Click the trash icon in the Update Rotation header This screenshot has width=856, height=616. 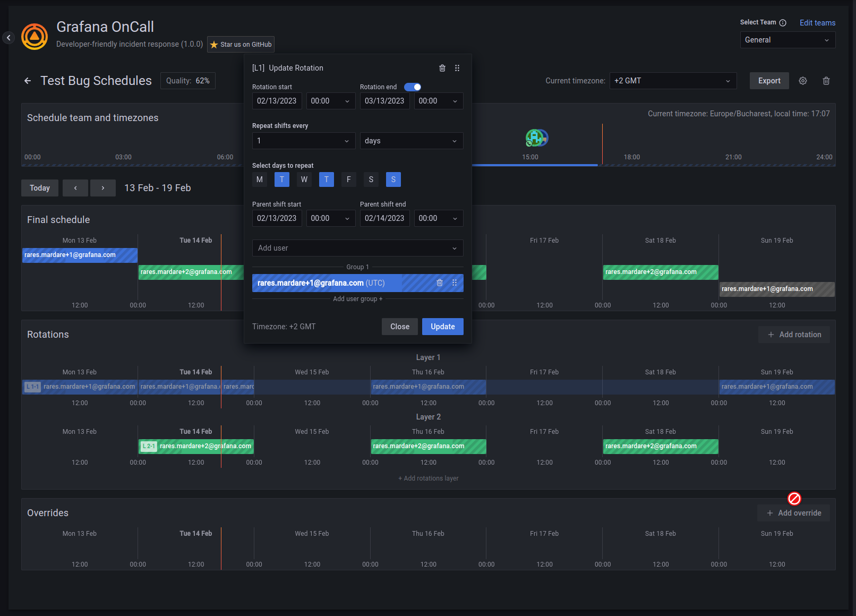(442, 68)
